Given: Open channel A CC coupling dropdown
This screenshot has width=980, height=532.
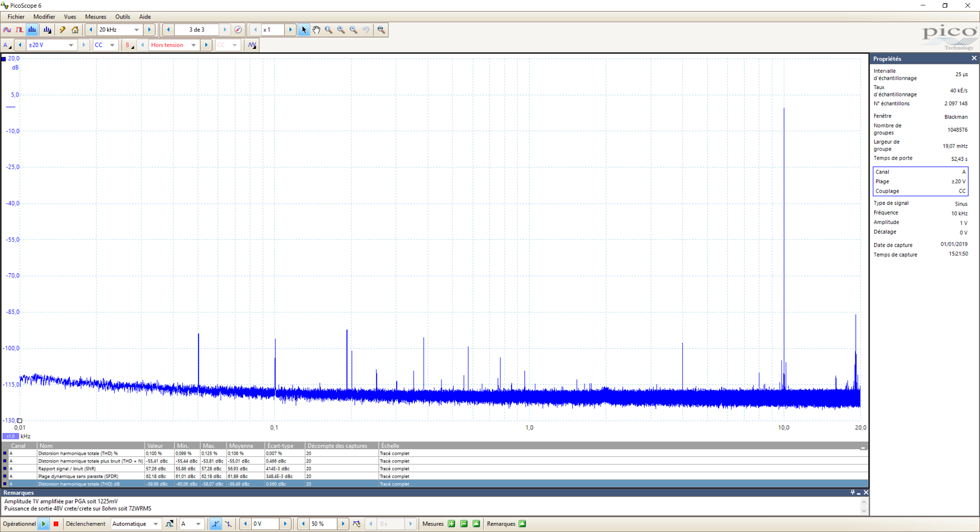Looking at the screenshot, I should (112, 45).
